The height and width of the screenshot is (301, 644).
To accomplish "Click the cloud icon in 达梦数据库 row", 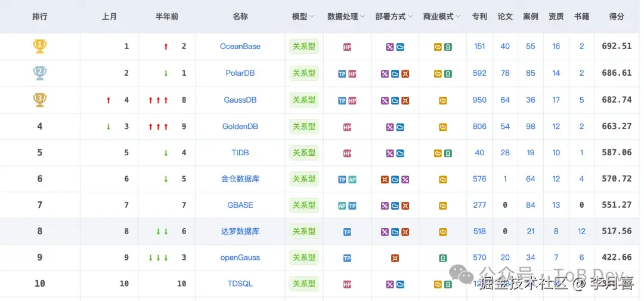I will click(395, 232).
